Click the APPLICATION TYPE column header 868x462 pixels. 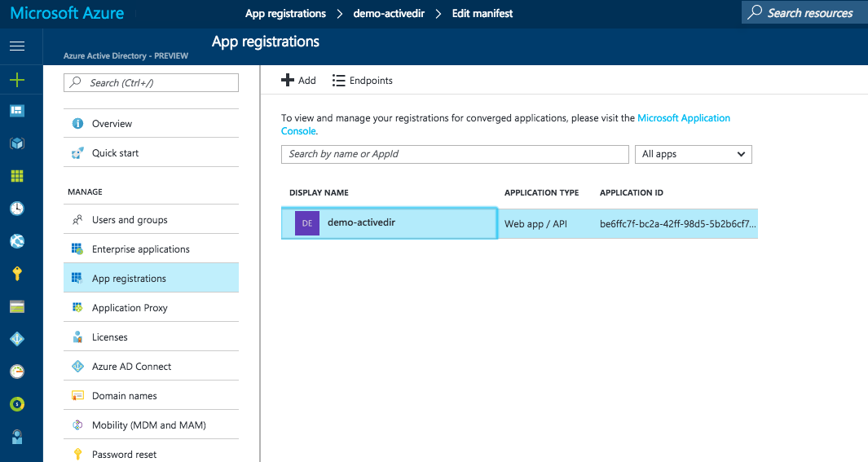tap(541, 192)
